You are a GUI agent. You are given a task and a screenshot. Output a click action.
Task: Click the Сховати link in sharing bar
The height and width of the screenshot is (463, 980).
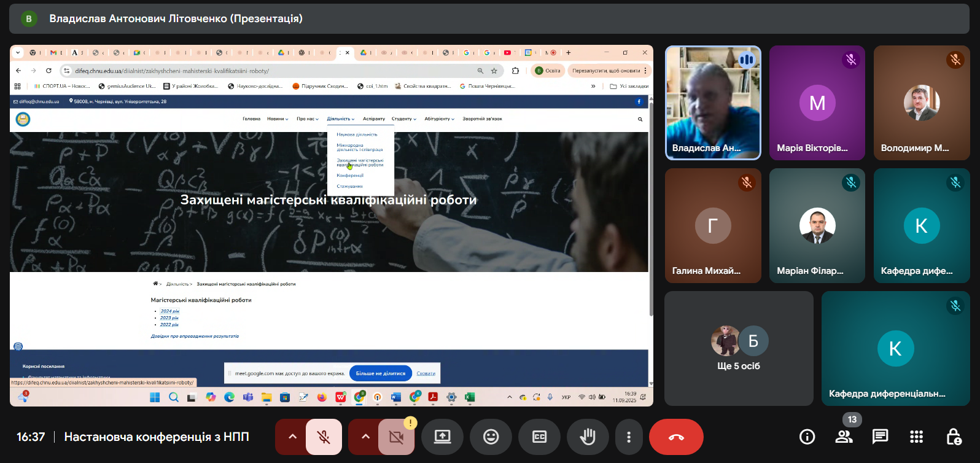(x=426, y=373)
